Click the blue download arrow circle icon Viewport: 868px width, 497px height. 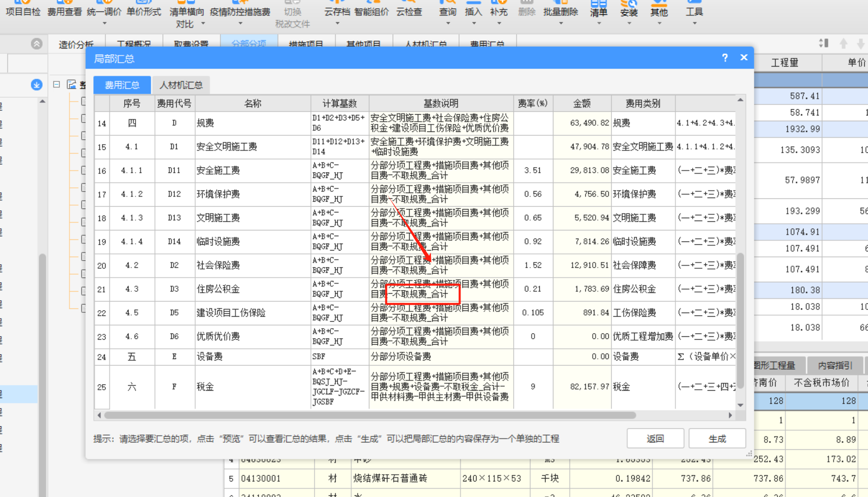pos(37,85)
